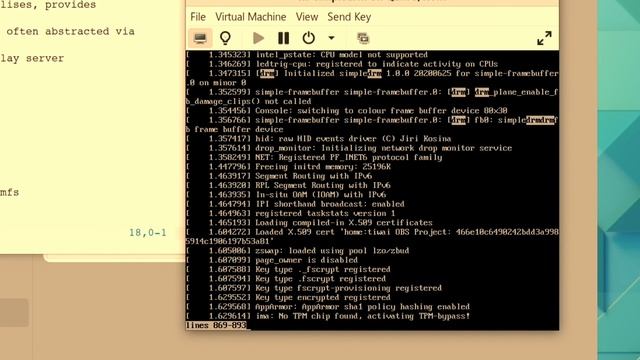Click 'hid: raw HID events driver' line
This screenshot has width=640, height=360.
pos(319,138)
